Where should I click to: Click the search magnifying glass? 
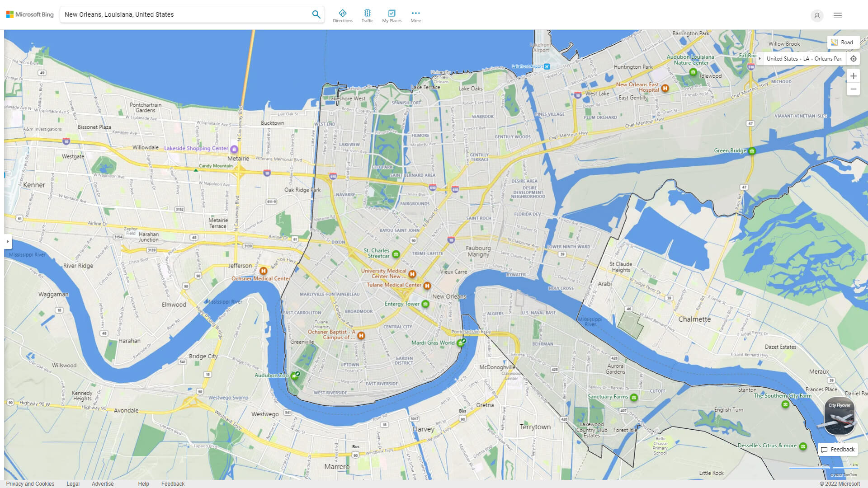point(316,14)
